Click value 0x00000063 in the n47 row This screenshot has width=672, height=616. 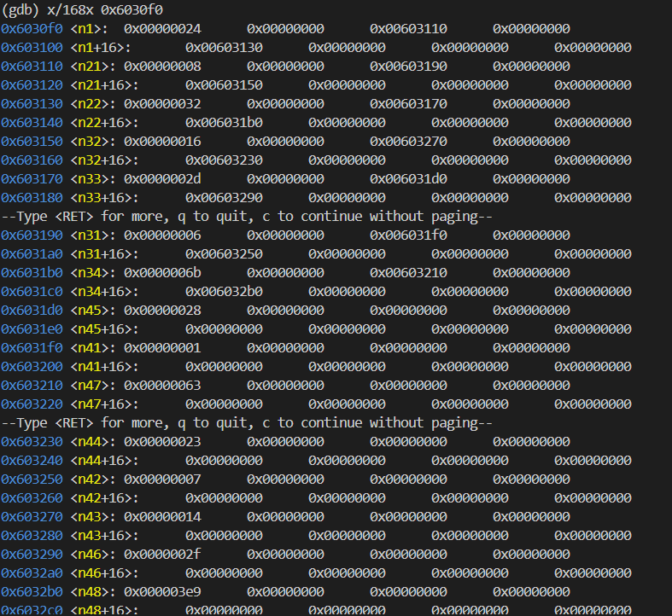[162, 386]
